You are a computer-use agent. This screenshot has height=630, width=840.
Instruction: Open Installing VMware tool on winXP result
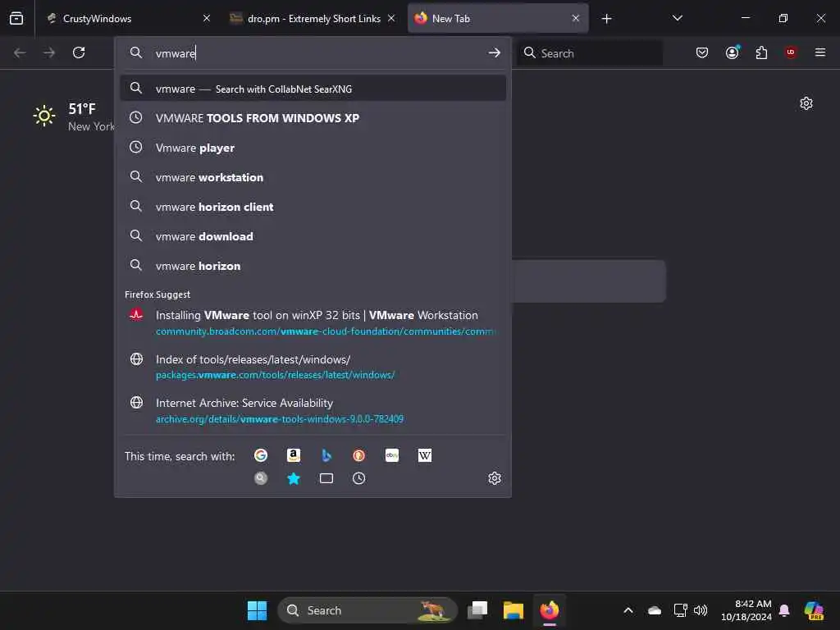pos(313,322)
